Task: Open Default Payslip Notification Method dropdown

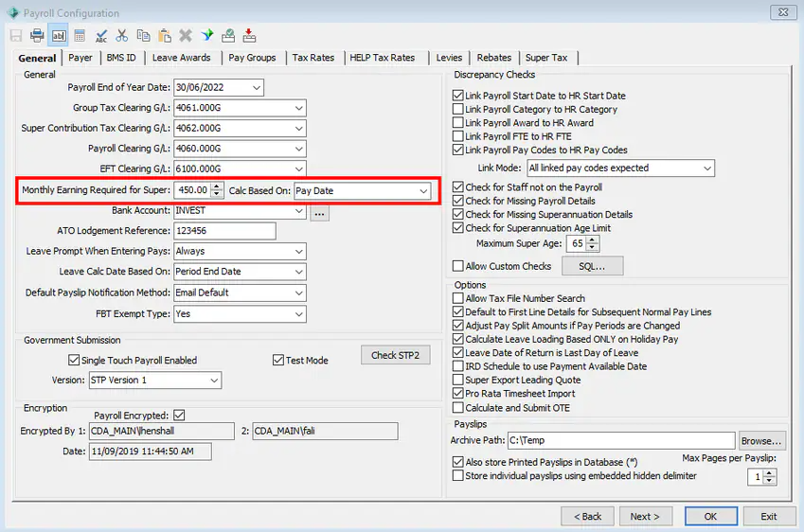Action: click(298, 293)
